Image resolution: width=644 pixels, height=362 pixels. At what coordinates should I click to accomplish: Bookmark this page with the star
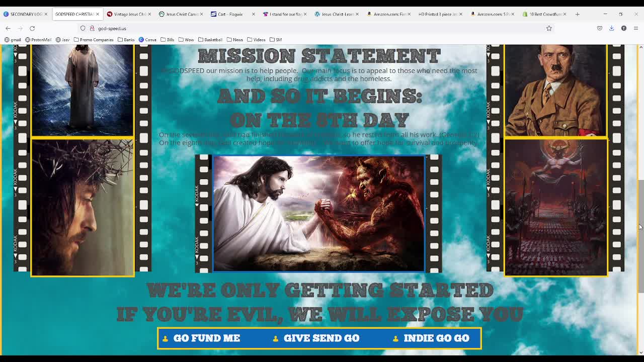pos(549,28)
